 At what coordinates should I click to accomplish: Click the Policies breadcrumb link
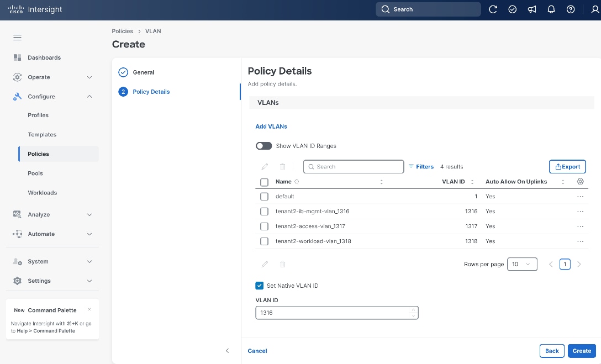[x=122, y=31]
